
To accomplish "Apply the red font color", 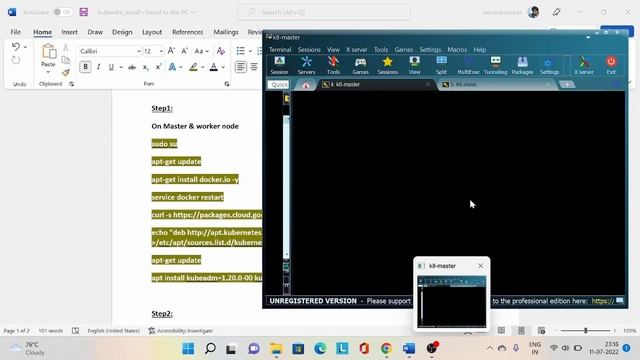I will (x=213, y=67).
